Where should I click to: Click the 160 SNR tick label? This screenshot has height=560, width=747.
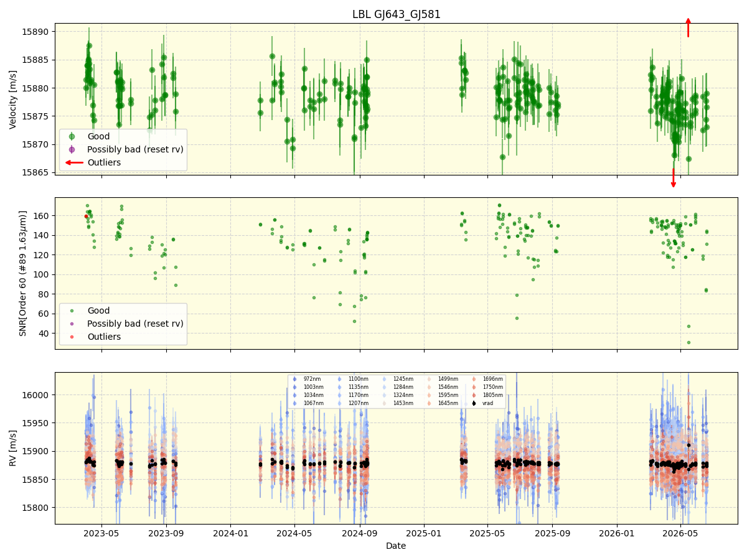point(42,216)
